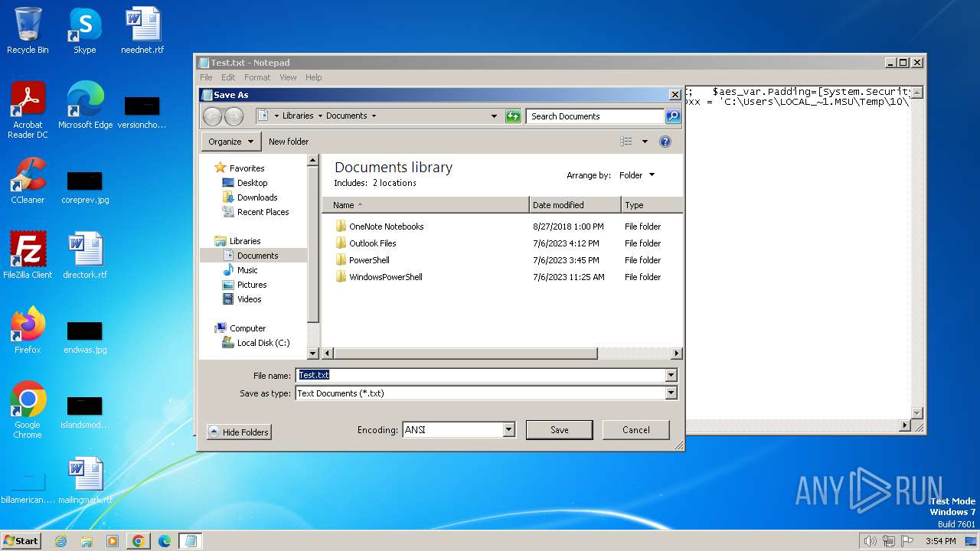The width and height of the screenshot is (980, 551).
Task: Click the Hide Folders button
Action: [x=239, y=432]
